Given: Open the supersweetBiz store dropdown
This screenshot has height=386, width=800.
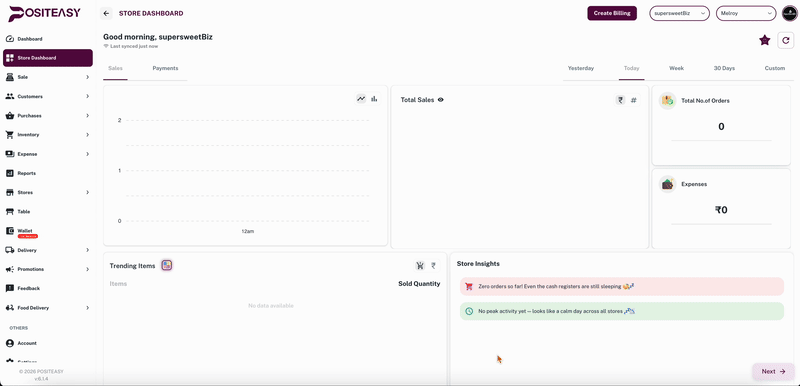Looking at the screenshot, I should click(679, 13).
